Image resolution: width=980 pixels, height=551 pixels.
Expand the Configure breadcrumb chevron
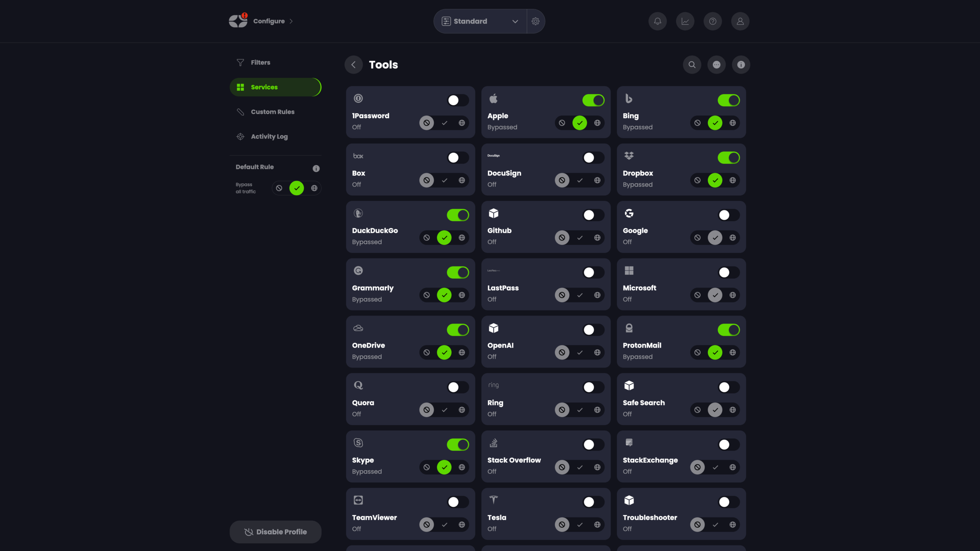click(291, 21)
